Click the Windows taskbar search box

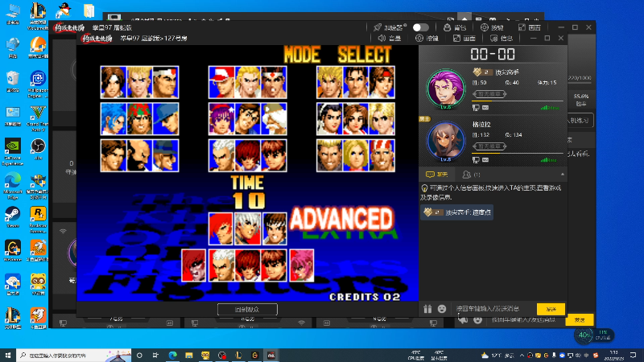point(74,355)
